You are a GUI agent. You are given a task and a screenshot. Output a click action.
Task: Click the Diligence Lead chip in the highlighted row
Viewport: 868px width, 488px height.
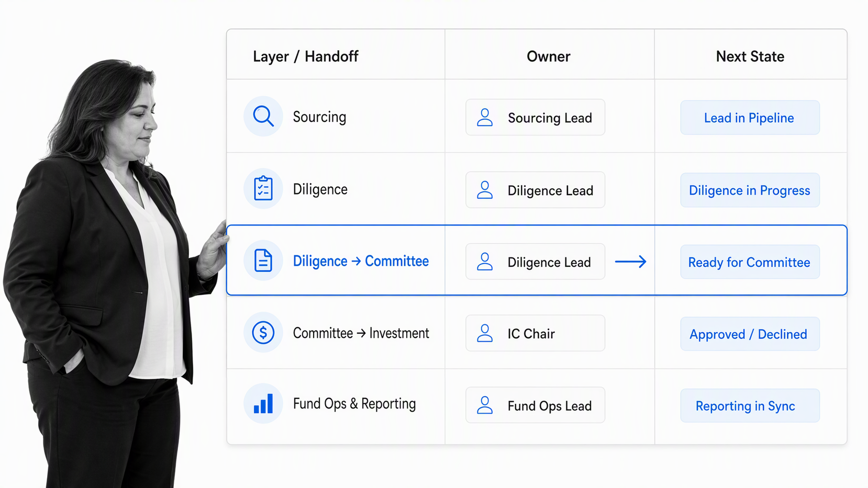pyautogui.click(x=535, y=262)
